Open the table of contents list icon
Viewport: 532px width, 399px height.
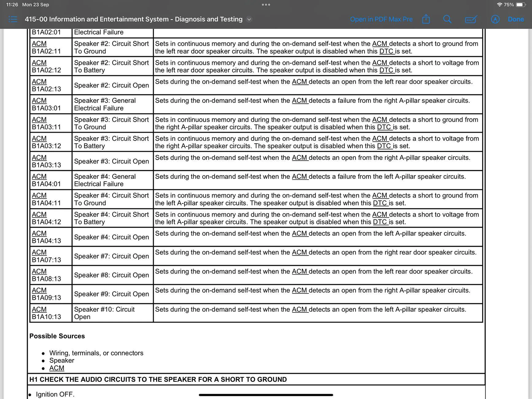coord(13,19)
